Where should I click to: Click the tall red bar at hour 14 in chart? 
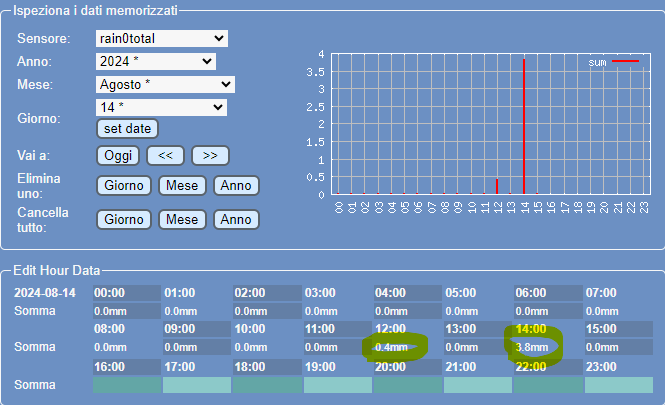(x=524, y=126)
